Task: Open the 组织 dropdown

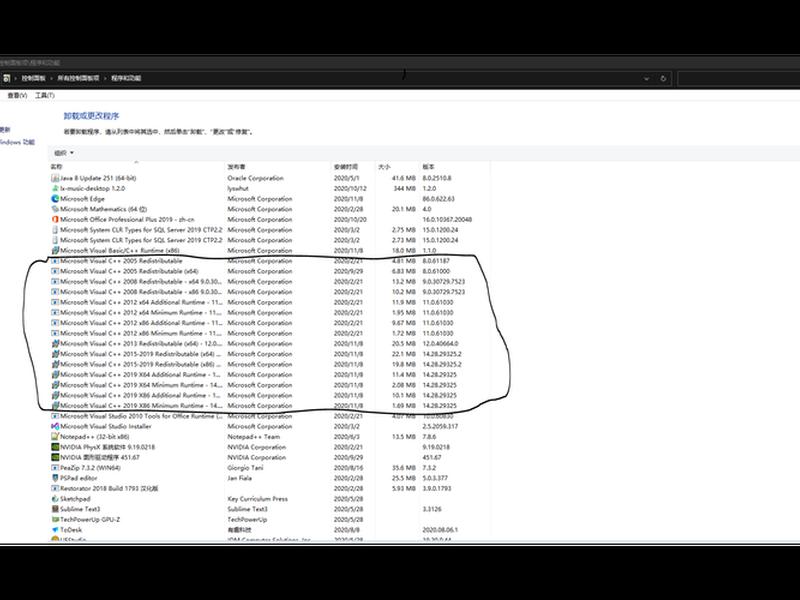Action: tap(64, 153)
